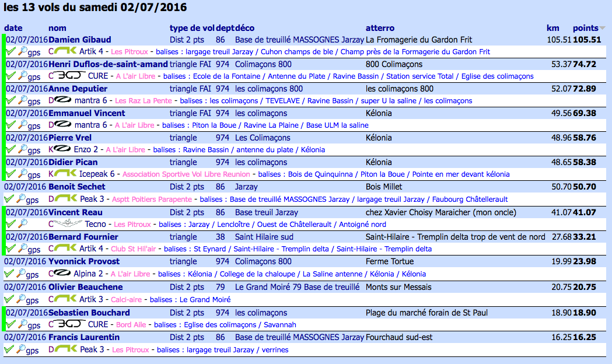Screen dimensions: 612x364
Task: Click the green checkmark in Francis Laurentin's row
Action: [x=9, y=349]
